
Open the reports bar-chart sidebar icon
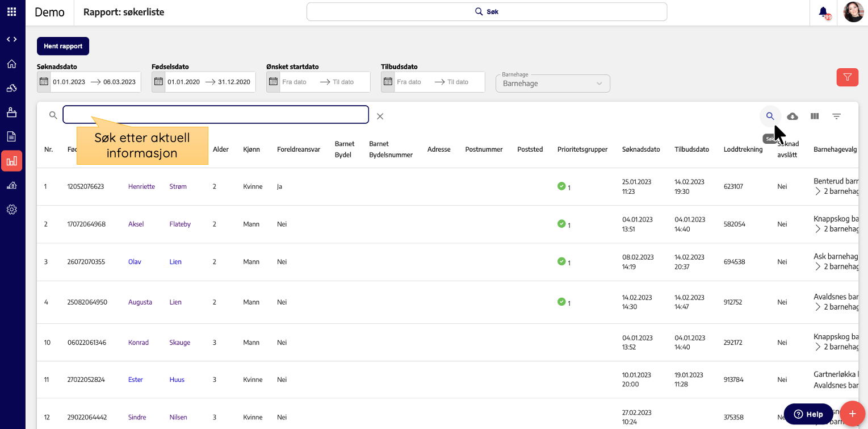[x=11, y=161]
